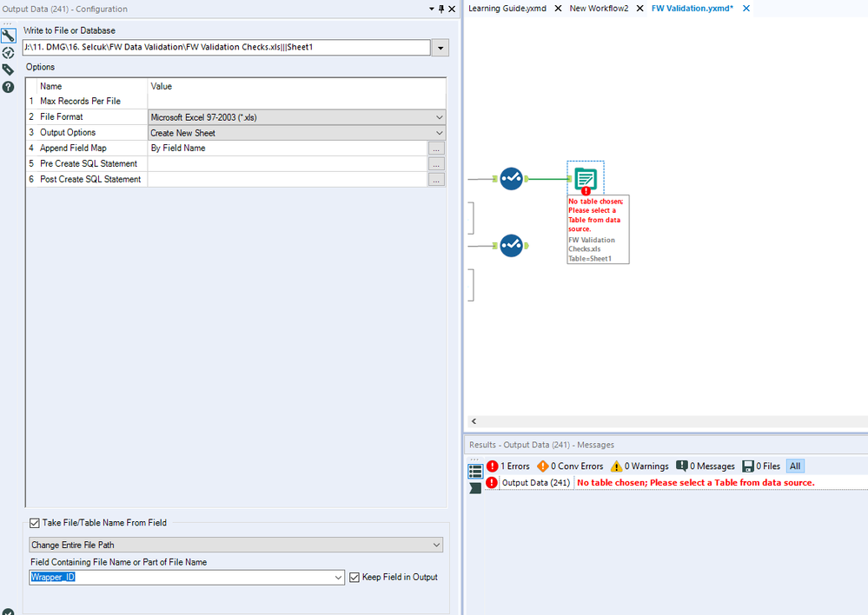This screenshot has height=615, width=868.
Task: Open the Help question mark icon
Action: click(x=9, y=87)
